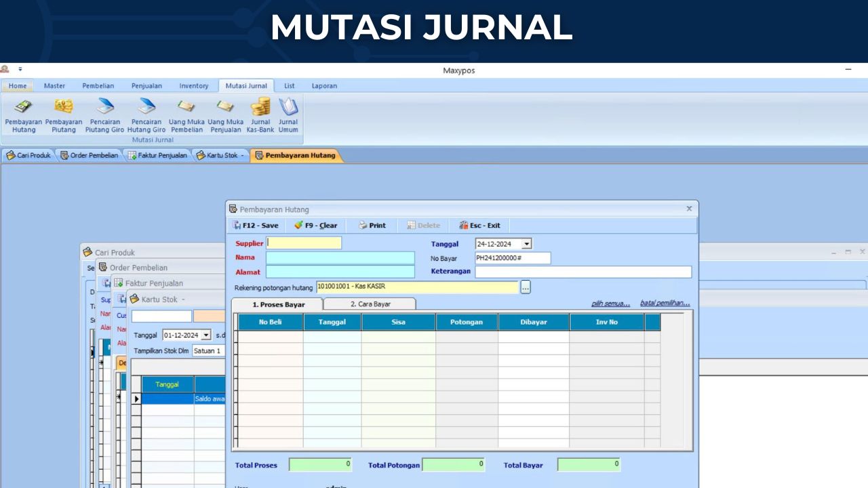Screen dimensions: 868x488
Task: Focus the Supplier input field
Action: [x=304, y=243]
